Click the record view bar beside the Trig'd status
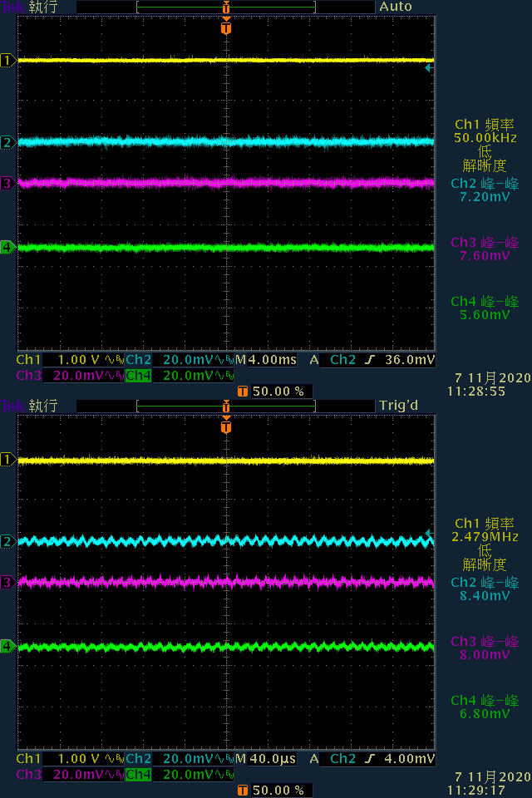 click(x=226, y=406)
